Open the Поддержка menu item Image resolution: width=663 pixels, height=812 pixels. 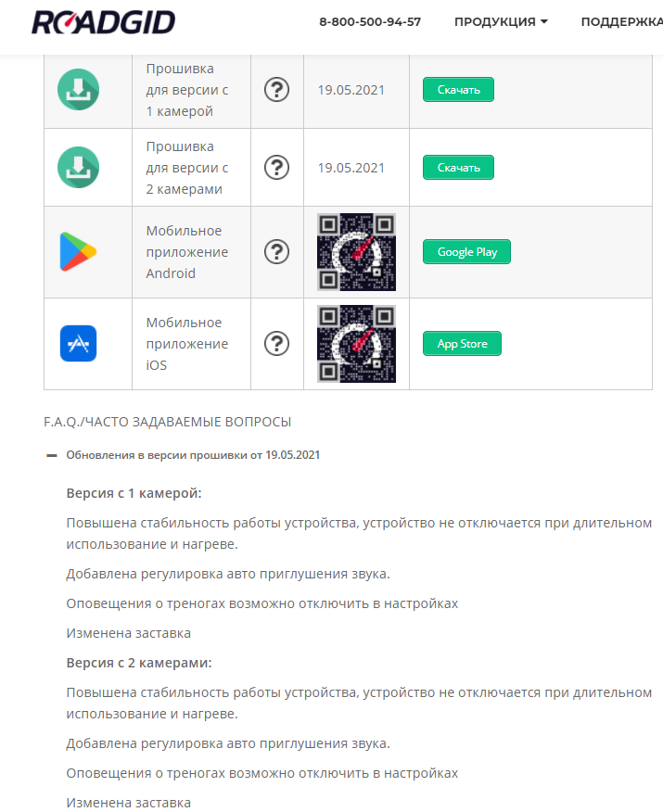(x=621, y=22)
